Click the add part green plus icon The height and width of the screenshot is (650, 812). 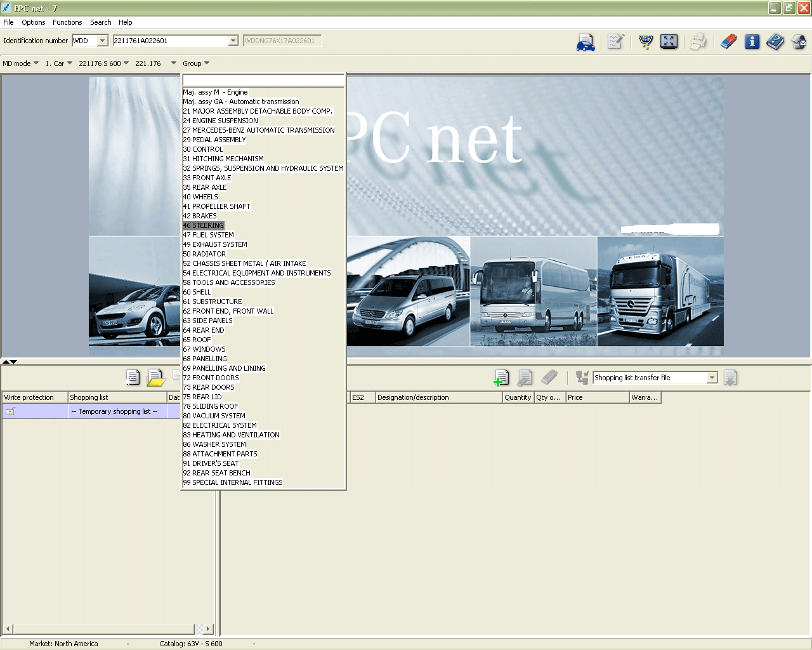click(x=501, y=378)
